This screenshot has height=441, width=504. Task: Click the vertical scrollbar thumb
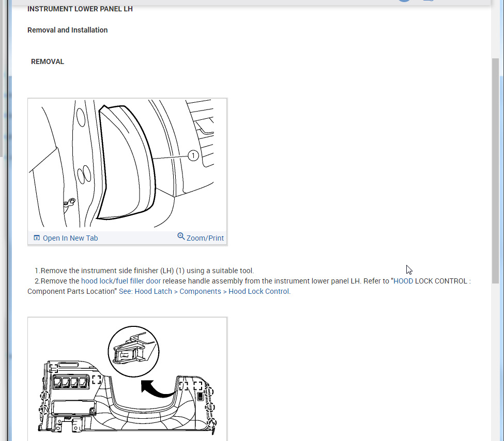click(x=495, y=171)
